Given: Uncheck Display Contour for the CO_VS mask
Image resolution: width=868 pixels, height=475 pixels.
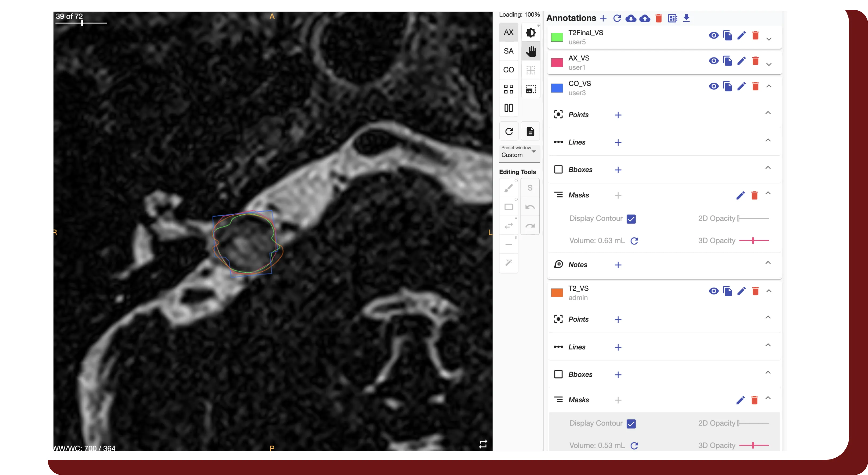Looking at the screenshot, I should 631,219.
